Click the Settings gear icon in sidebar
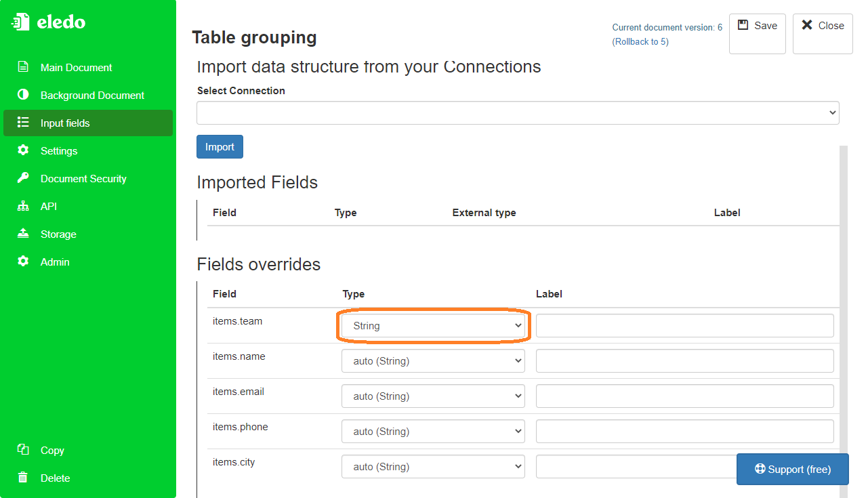Screen dimensions: 868x498 click(24, 150)
